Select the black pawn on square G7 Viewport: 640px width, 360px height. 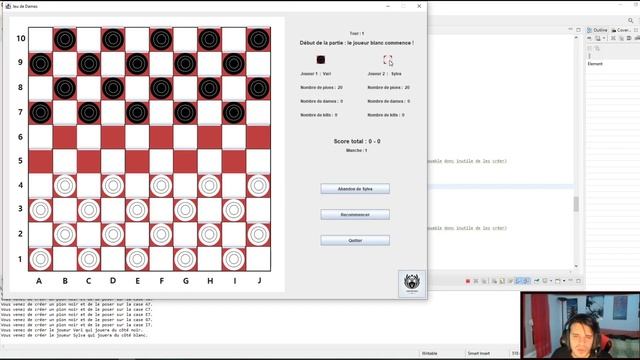point(185,112)
